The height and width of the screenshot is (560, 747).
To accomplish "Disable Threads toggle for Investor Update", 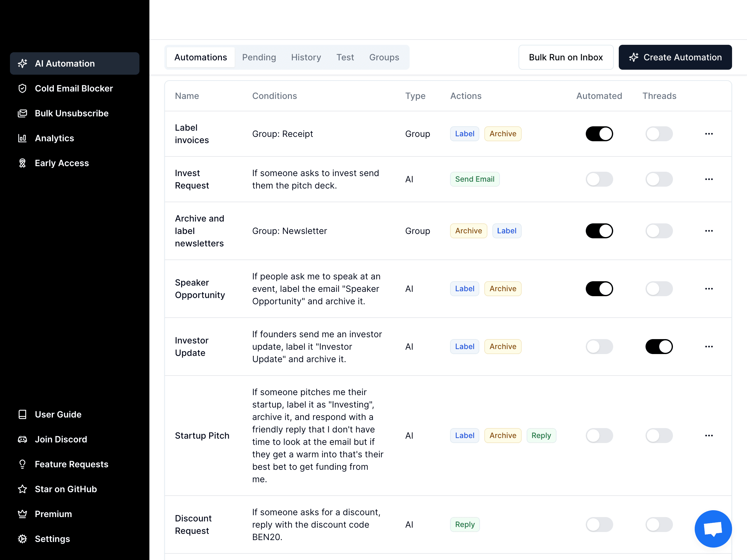I will (x=659, y=347).
